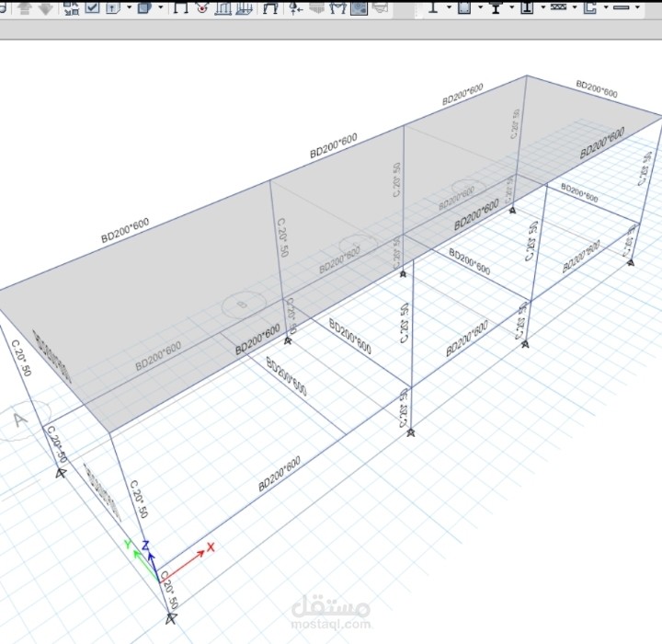Expand dropdown beside boxed I-section icon

pos(543,7)
